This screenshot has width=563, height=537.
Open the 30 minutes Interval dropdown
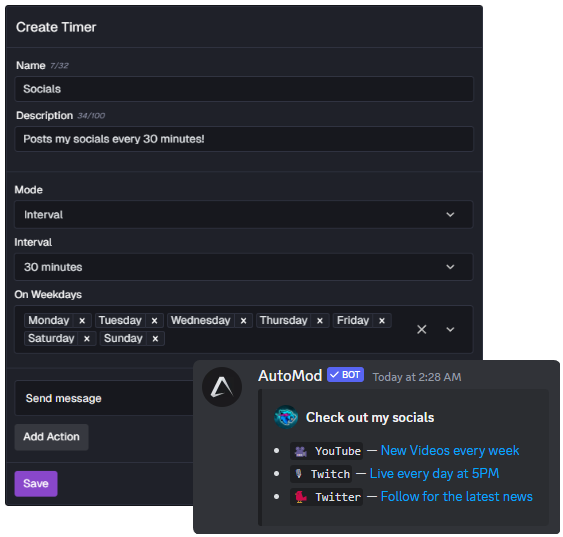point(243,267)
